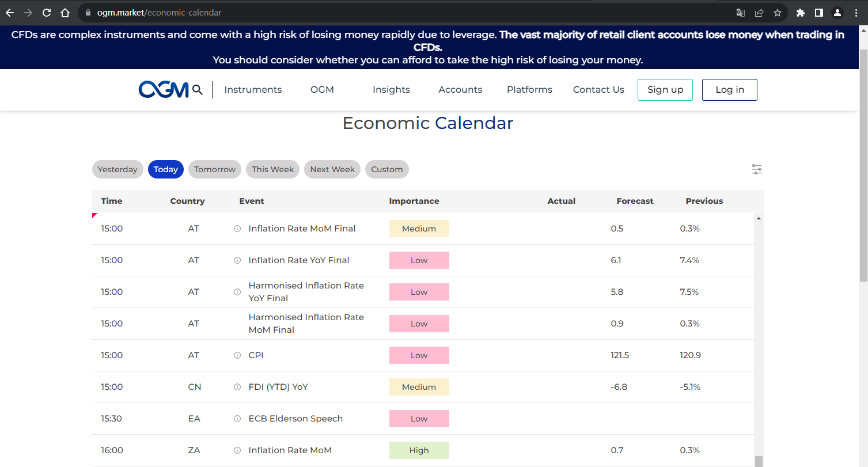Click the Previous column header

click(704, 201)
